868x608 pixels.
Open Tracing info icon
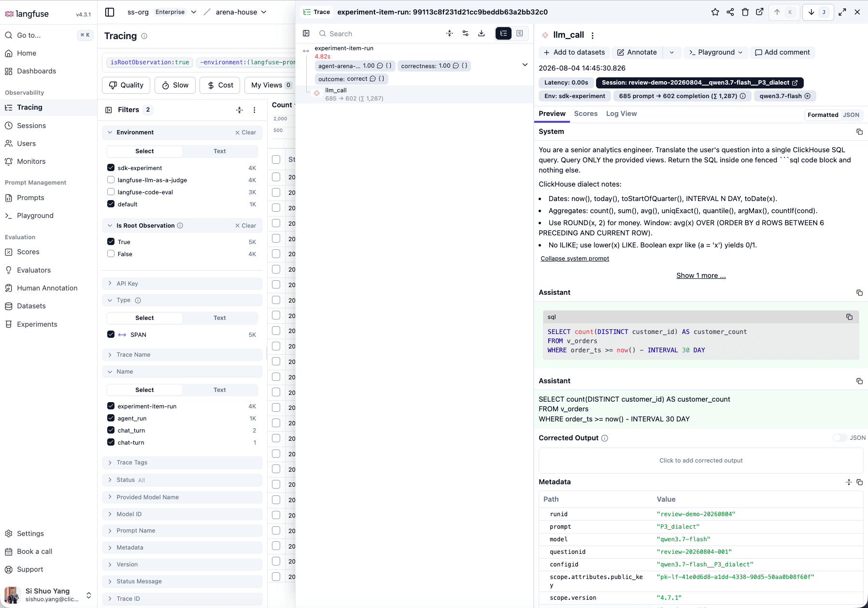(144, 36)
